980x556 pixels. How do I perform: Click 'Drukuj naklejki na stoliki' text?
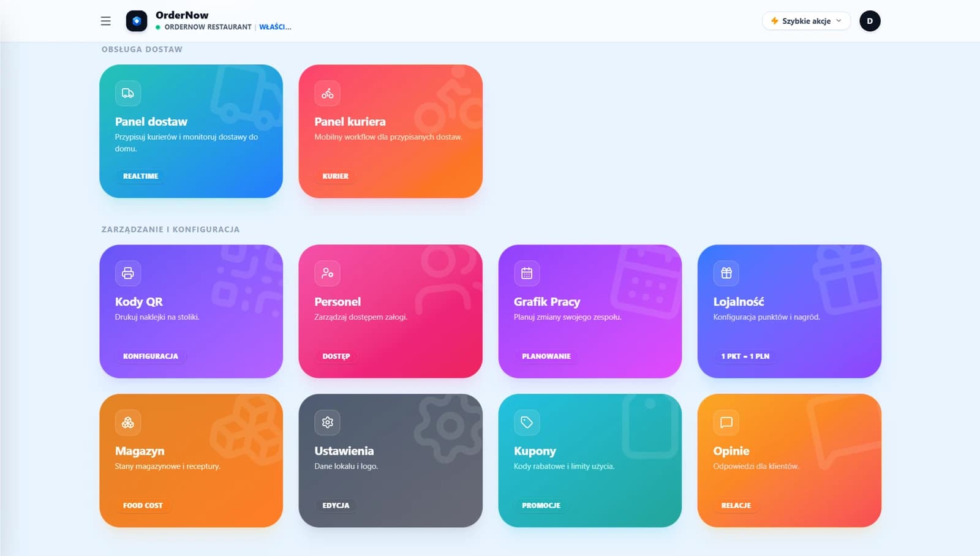point(157,317)
